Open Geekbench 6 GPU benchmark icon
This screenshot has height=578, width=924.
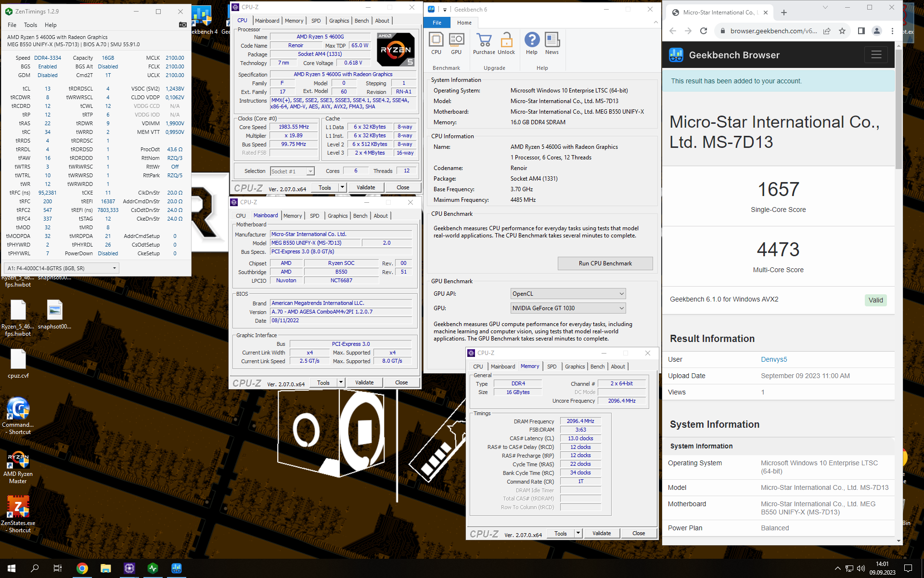(x=456, y=43)
